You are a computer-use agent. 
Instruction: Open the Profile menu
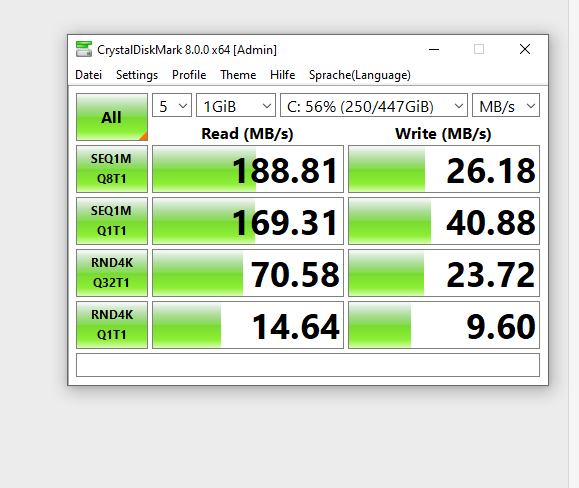point(189,75)
